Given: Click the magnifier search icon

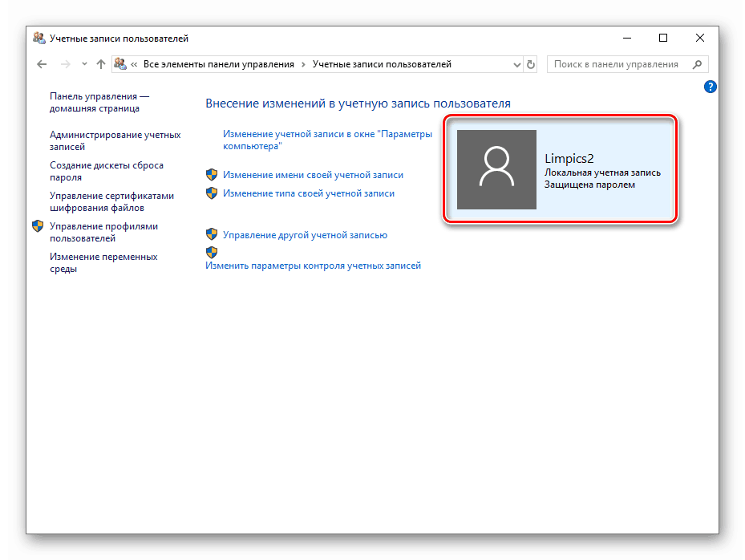Looking at the screenshot, I should pos(697,64).
